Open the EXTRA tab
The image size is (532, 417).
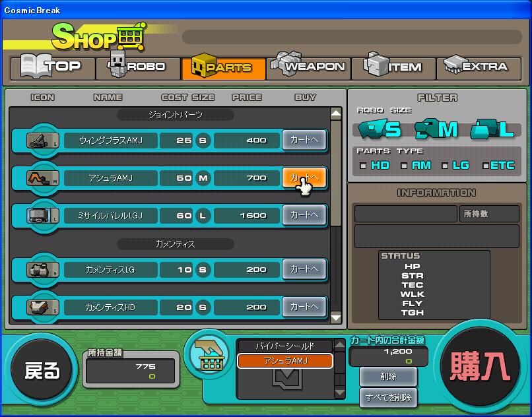point(479,69)
